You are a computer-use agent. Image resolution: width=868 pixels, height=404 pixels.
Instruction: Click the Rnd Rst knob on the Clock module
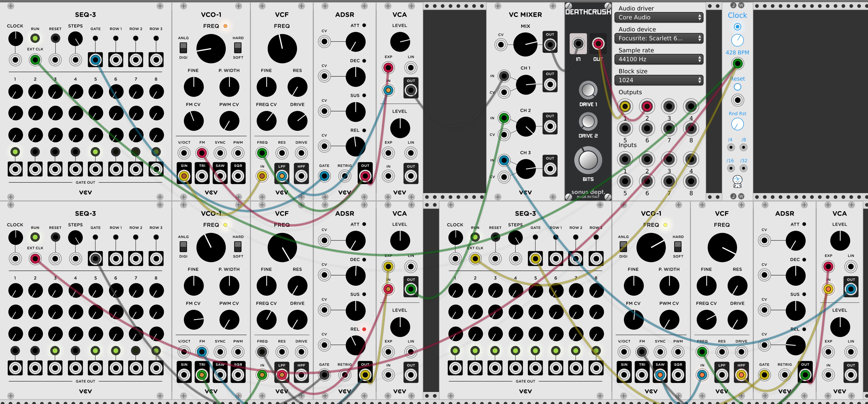click(737, 124)
